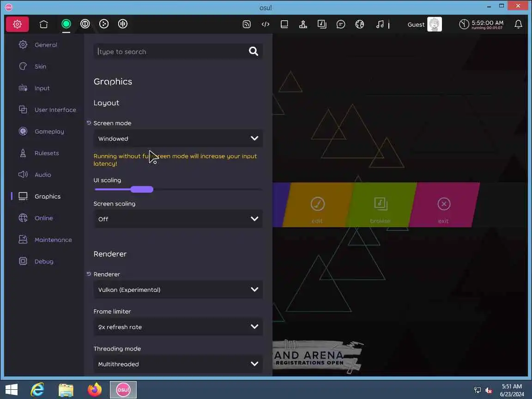Open the beatmap listing icon
532x399 pixels.
(322, 24)
